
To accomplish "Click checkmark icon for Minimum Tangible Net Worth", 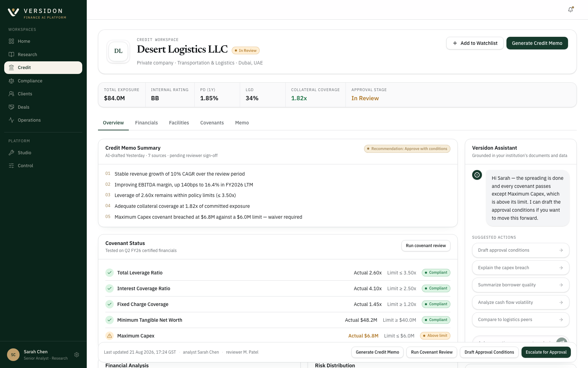I will [110, 320].
